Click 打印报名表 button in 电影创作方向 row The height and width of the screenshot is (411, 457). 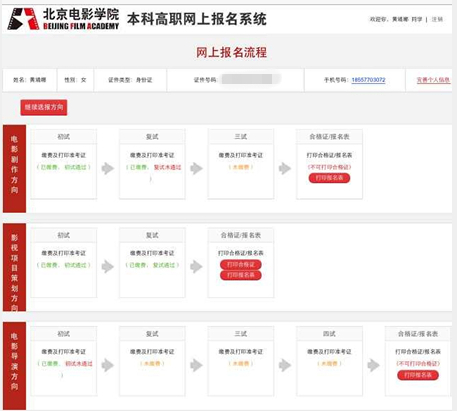coord(329,178)
